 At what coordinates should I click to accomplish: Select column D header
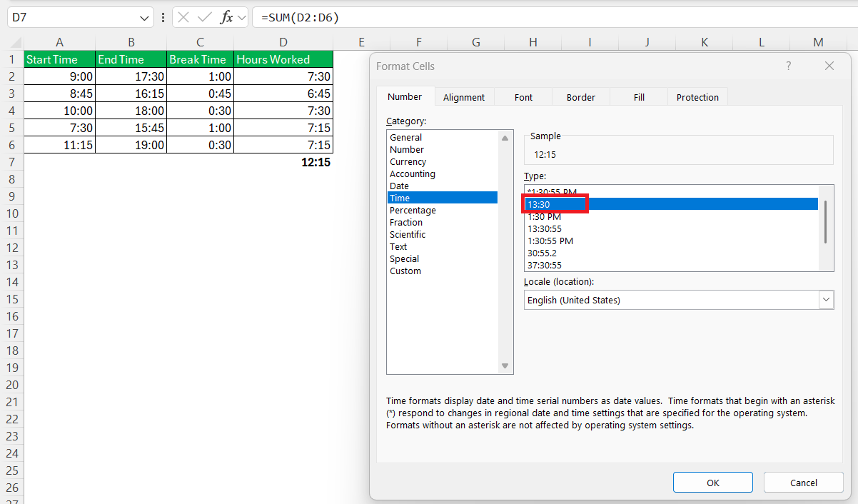coord(283,42)
